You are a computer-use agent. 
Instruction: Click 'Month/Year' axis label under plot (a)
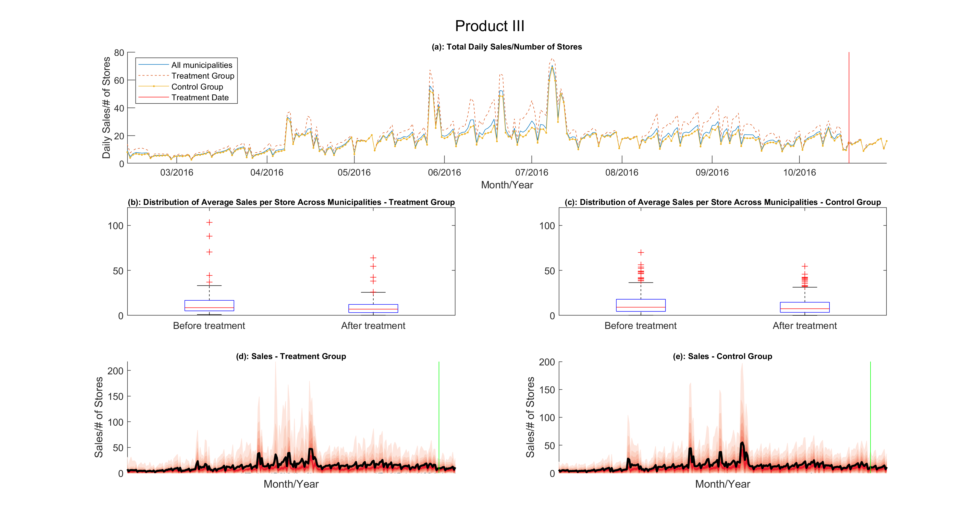507,185
